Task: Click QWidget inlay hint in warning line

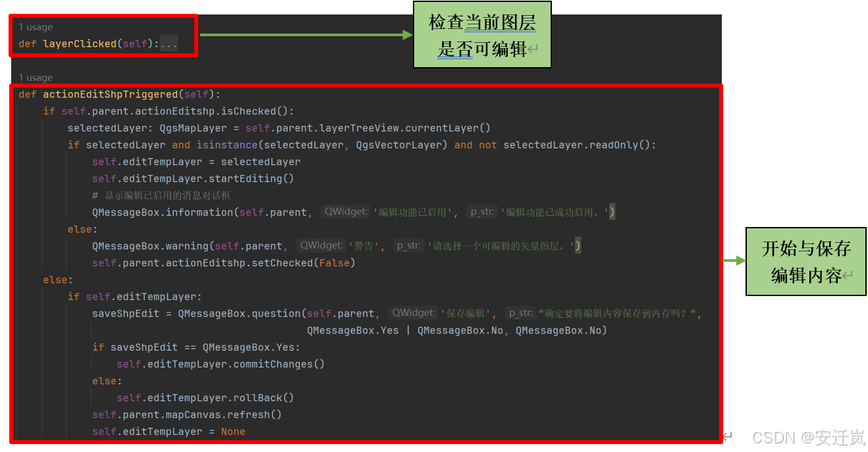Action: [321, 245]
